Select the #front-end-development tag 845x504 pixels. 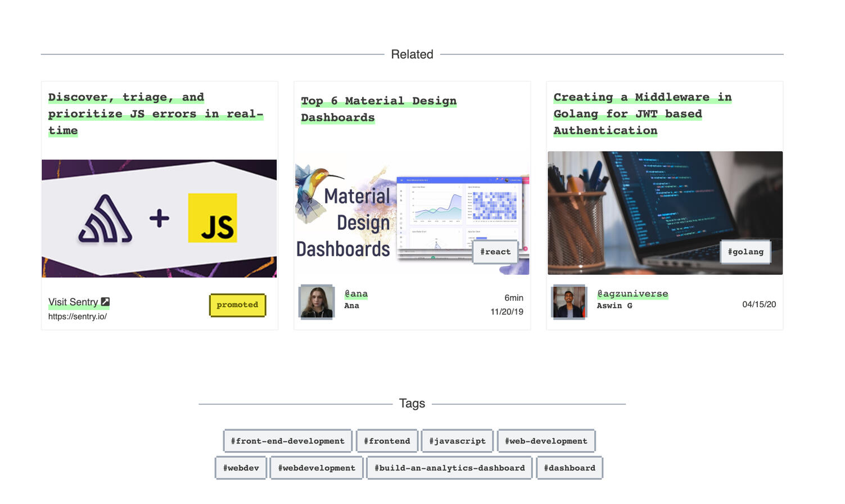tap(288, 441)
